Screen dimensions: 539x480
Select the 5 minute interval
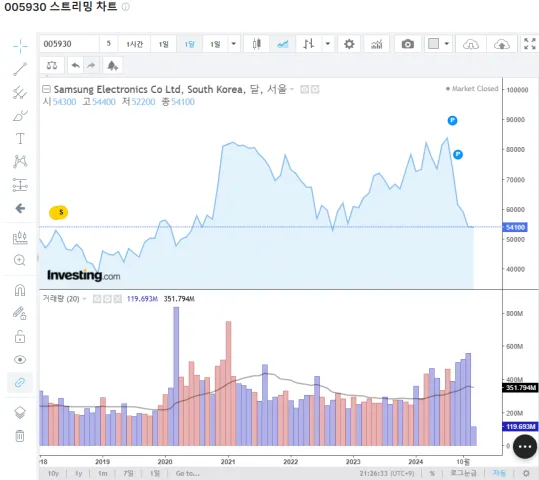[108, 44]
